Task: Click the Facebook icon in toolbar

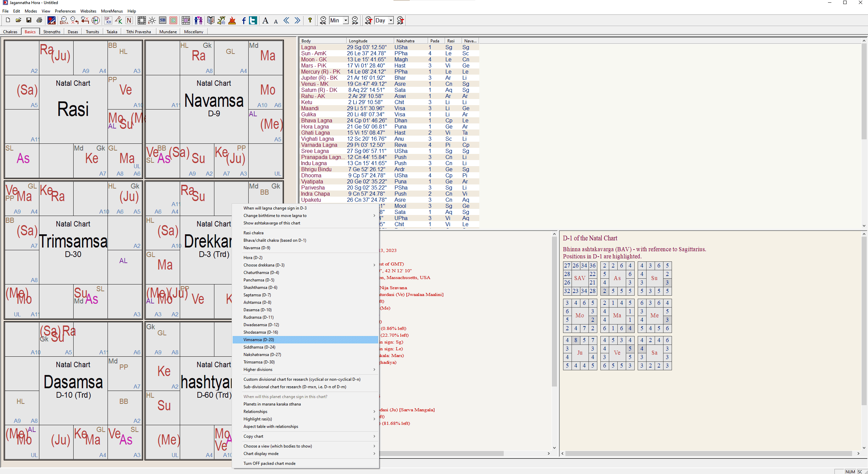Action: point(244,20)
